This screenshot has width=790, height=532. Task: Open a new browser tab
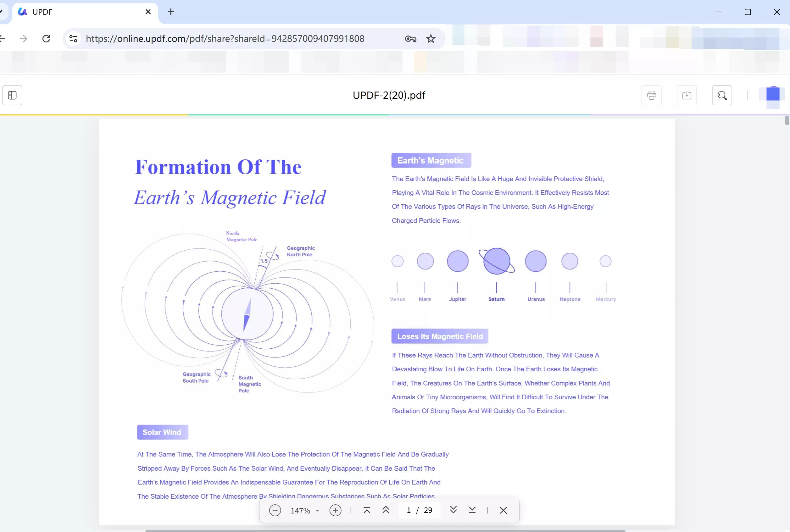171,12
